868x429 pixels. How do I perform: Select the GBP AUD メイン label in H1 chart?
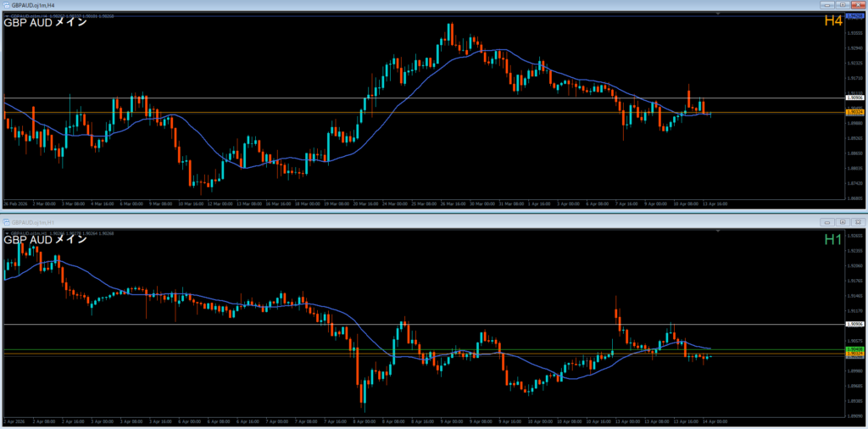(x=46, y=239)
